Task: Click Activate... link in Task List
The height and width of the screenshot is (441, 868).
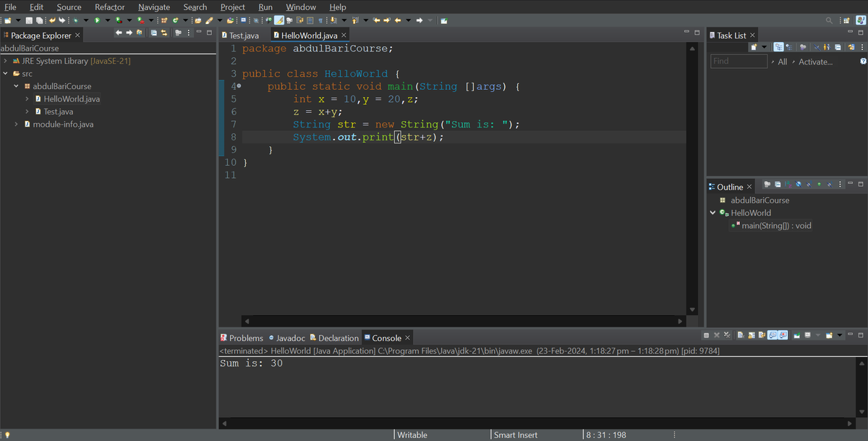Action: (x=815, y=62)
